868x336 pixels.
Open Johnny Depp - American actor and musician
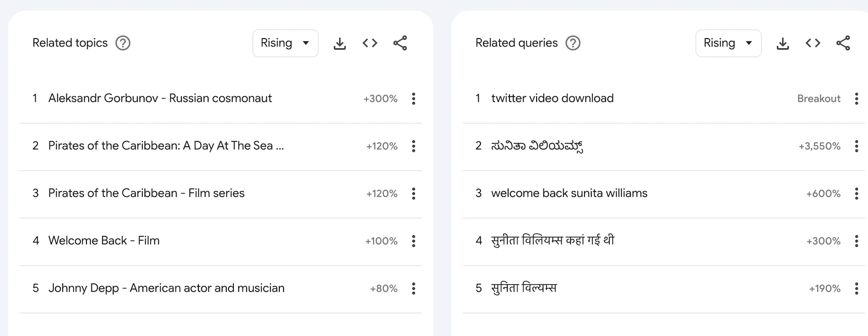coord(166,288)
